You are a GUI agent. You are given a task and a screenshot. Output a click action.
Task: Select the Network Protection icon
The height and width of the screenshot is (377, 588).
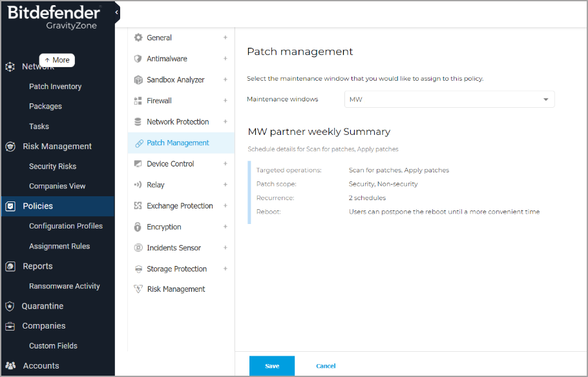138,121
